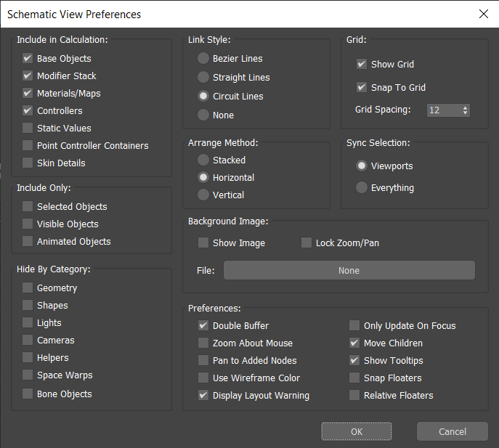Select Bezier Lines link style

point(203,59)
